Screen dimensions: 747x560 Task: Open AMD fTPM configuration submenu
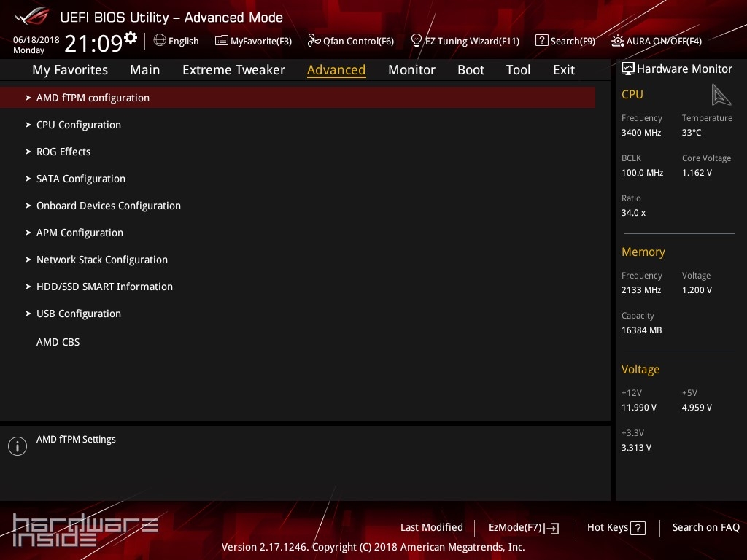[x=298, y=98]
